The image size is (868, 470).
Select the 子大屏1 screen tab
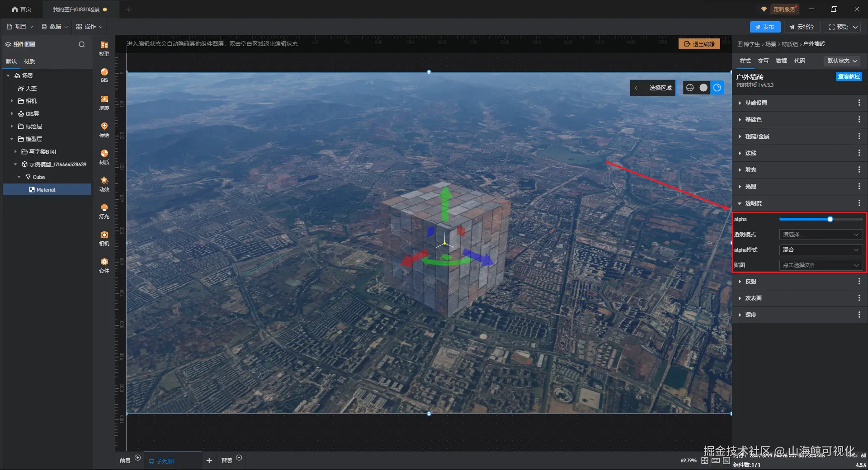173,461
